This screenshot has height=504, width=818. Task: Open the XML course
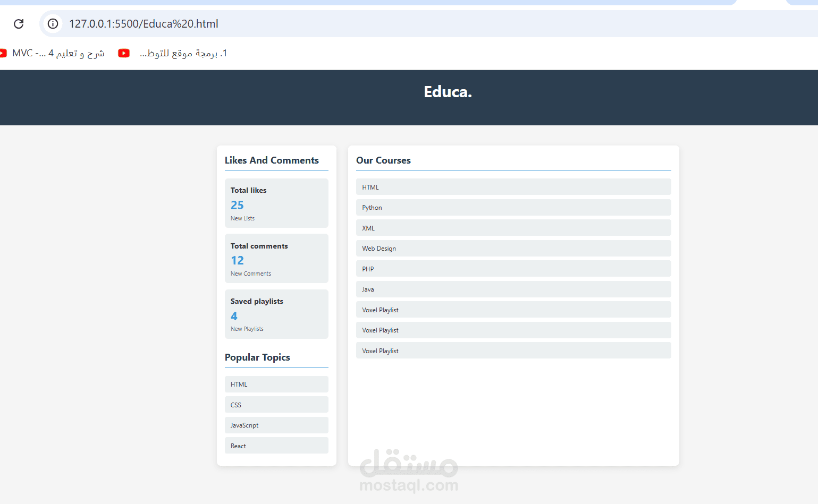(x=513, y=228)
